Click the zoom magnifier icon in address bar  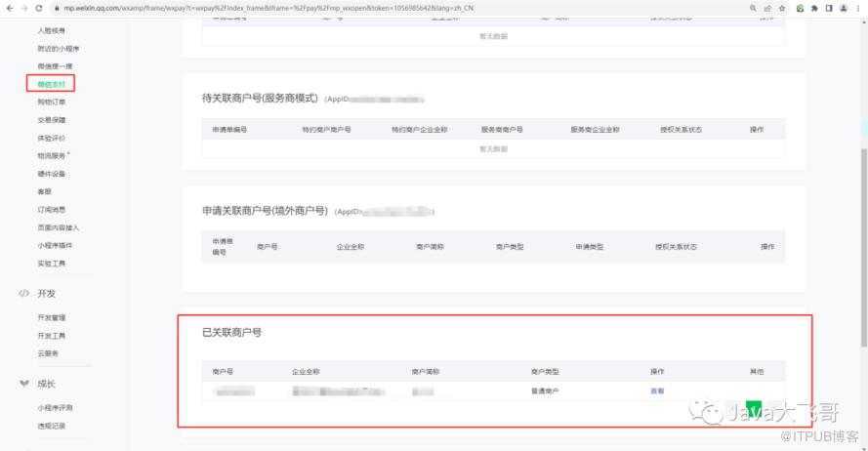point(754,8)
